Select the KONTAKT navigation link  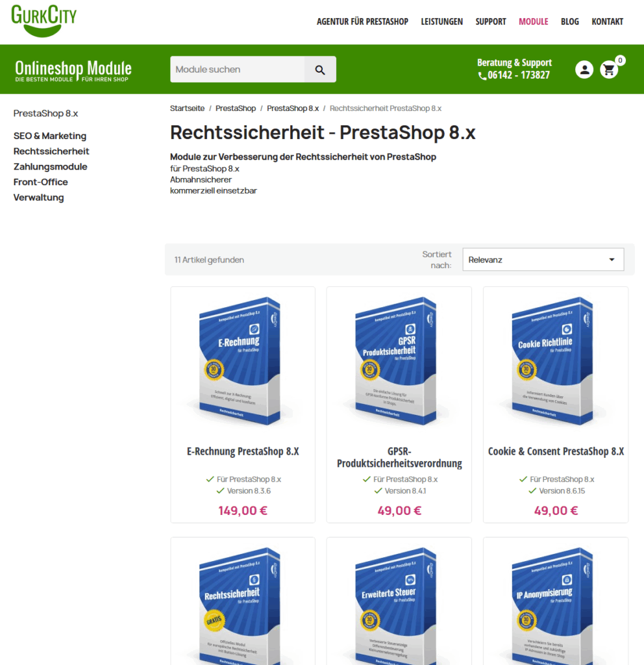coord(607,21)
